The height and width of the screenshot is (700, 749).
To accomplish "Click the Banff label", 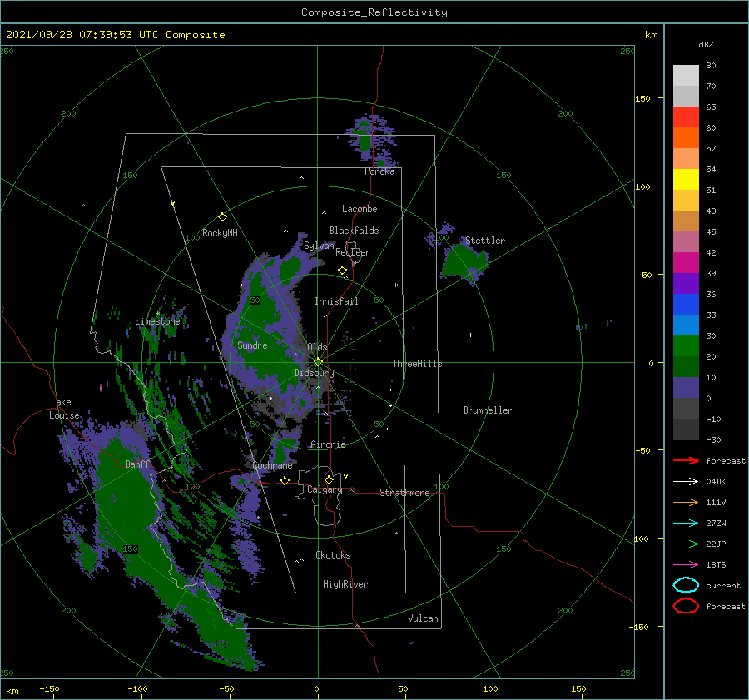I will pos(137,464).
